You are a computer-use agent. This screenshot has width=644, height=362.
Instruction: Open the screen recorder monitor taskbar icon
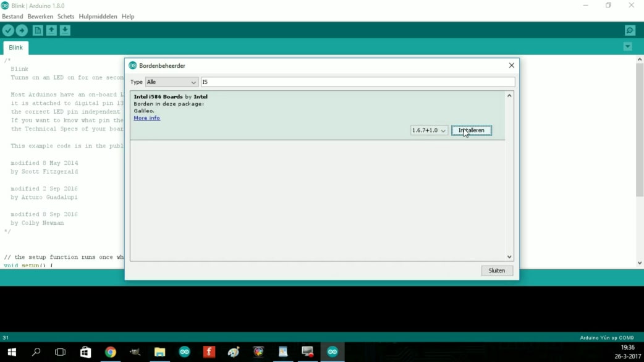[x=308, y=352]
